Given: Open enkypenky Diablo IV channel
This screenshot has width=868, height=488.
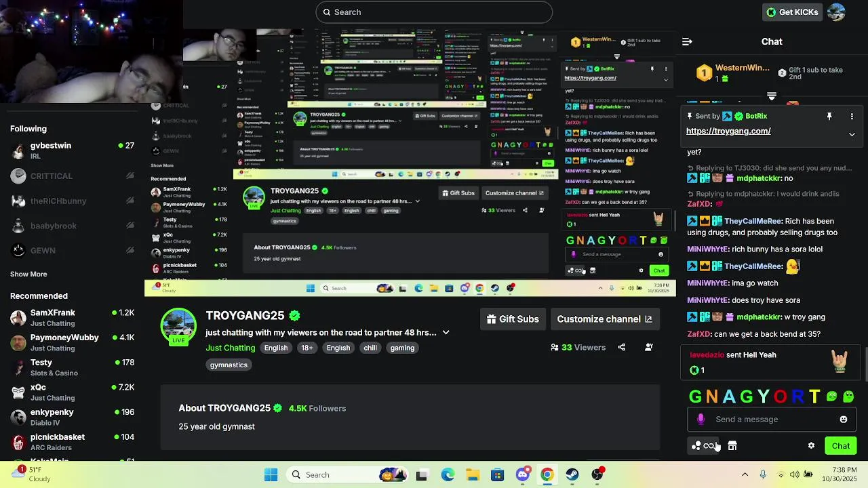Looking at the screenshot, I should pos(72,417).
